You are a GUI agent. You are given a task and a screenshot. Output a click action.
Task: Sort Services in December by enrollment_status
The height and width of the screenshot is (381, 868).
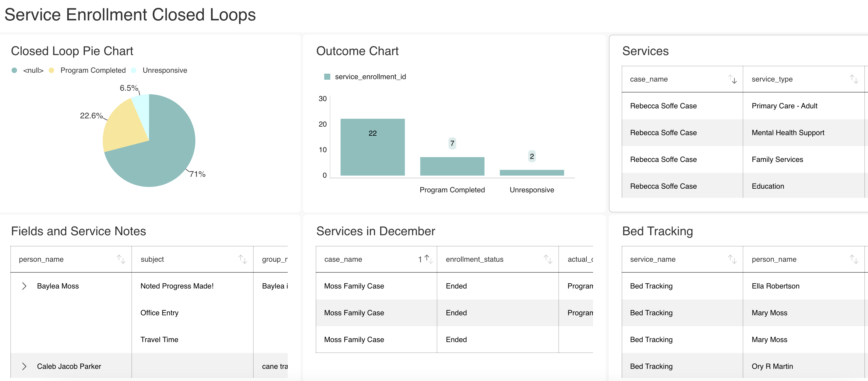(x=548, y=259)
